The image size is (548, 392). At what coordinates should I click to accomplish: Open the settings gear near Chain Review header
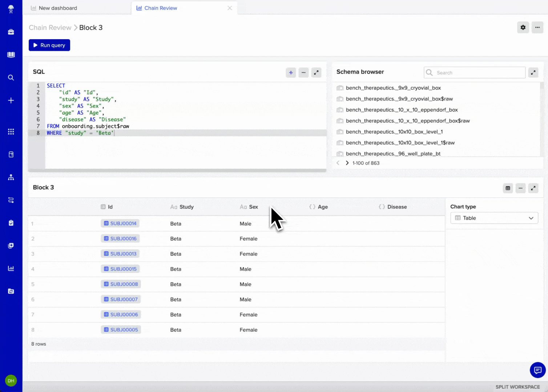point(523,27)
